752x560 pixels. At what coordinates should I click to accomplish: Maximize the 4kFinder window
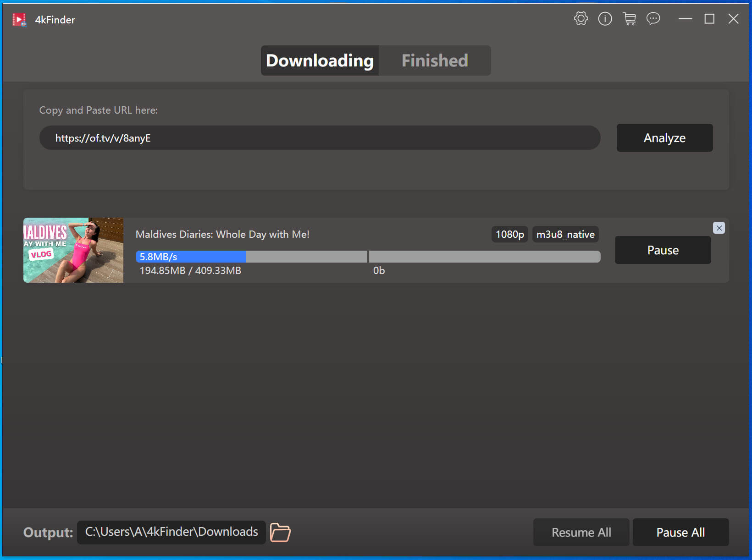pyautogui.click(x=709, y=19)
